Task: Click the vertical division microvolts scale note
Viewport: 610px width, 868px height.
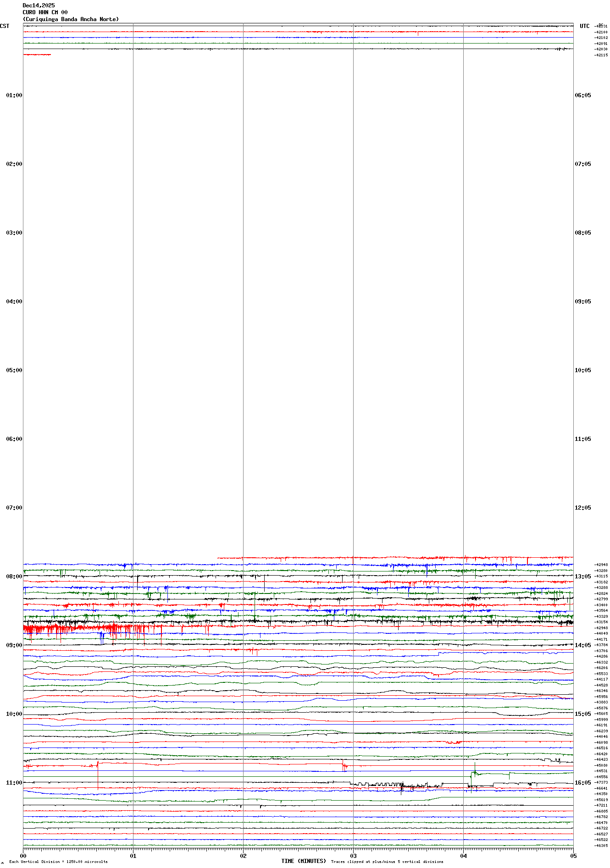Action: pyautogui.click(x=58, y=862)
